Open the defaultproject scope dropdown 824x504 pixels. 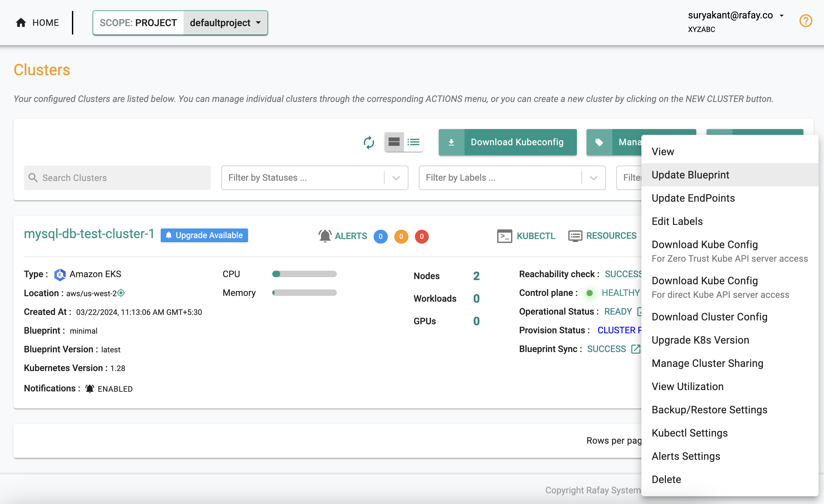point(226,23)
